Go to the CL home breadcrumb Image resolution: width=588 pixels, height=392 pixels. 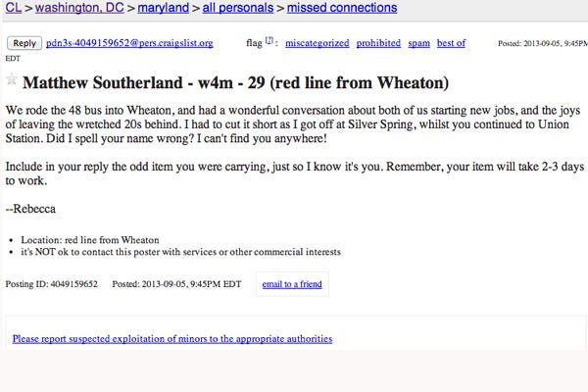tap(13, 8)
